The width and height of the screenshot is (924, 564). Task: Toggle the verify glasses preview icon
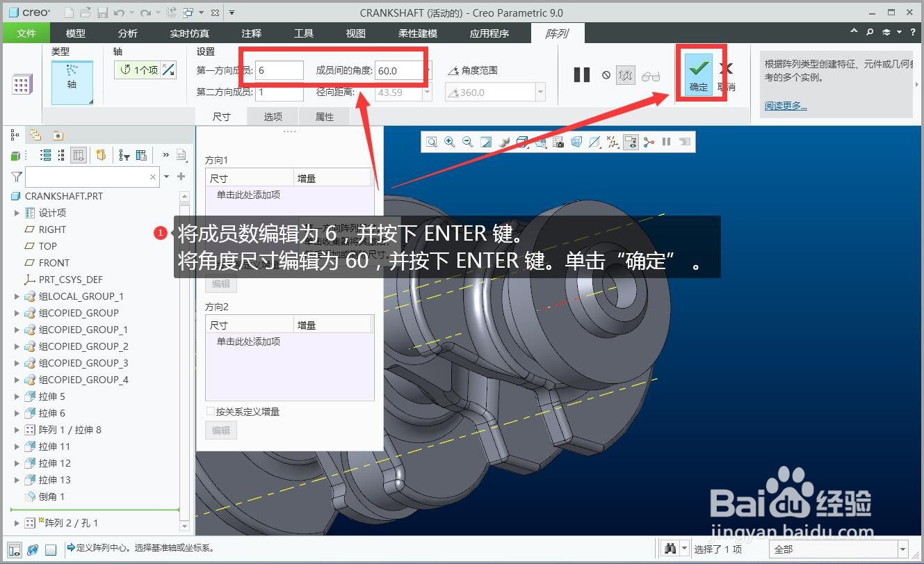pos(651,76)
